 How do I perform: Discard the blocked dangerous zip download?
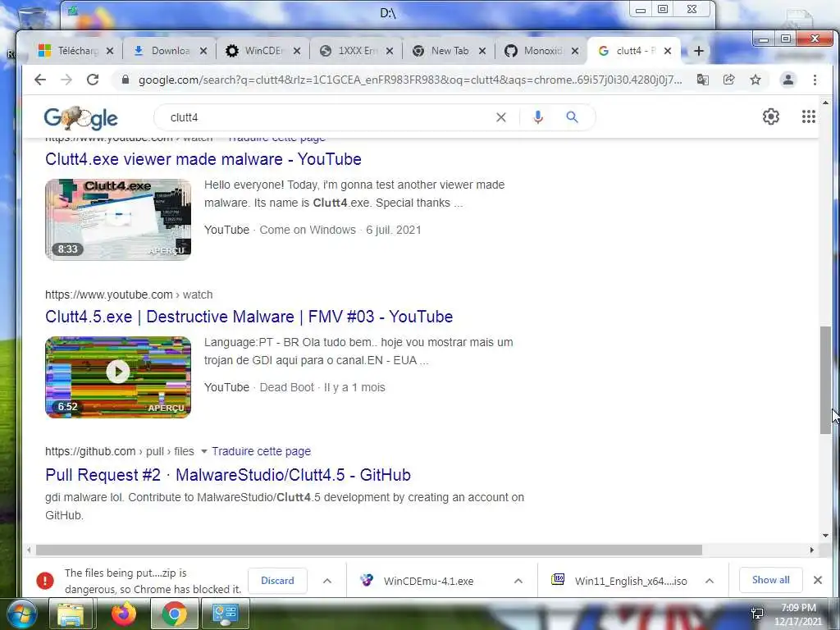277,581
